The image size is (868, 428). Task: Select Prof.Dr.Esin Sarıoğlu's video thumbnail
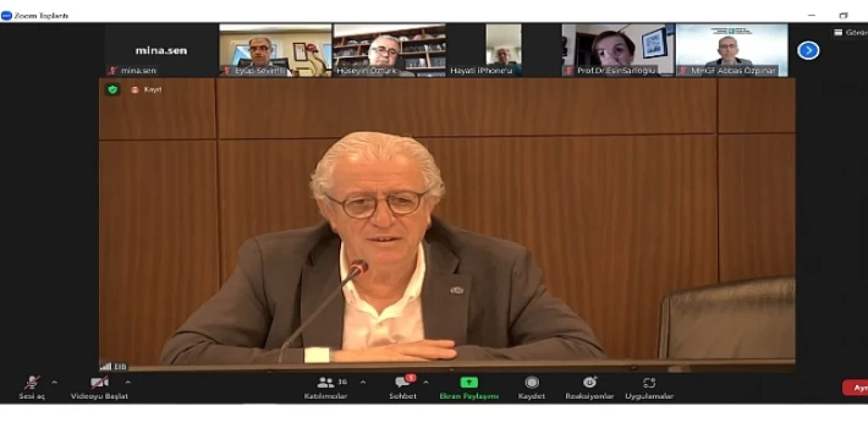point(617,50)
